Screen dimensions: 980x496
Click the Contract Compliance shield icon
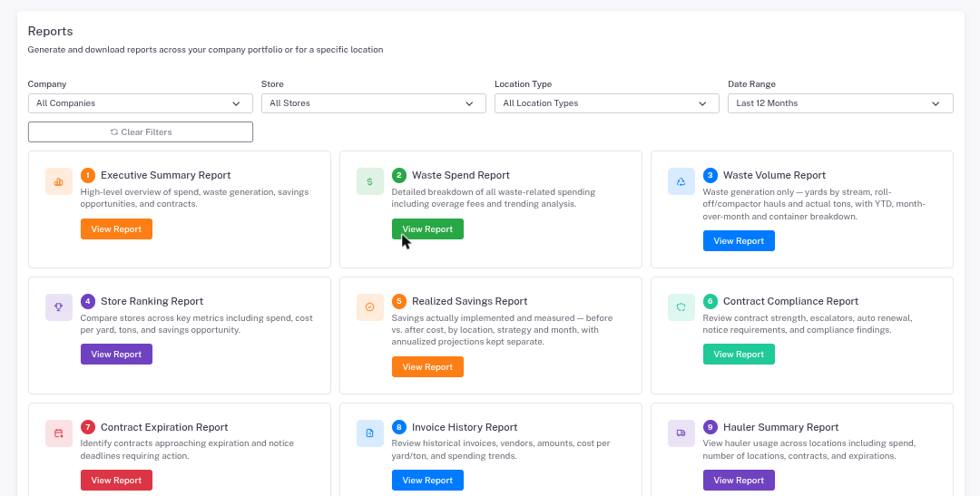681,307
